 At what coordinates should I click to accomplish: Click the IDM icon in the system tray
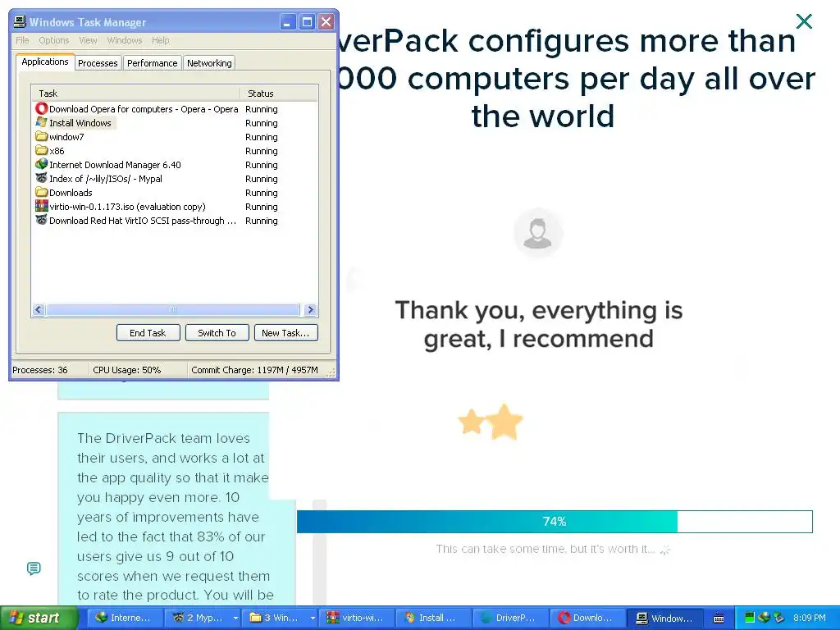click(764, 618)
